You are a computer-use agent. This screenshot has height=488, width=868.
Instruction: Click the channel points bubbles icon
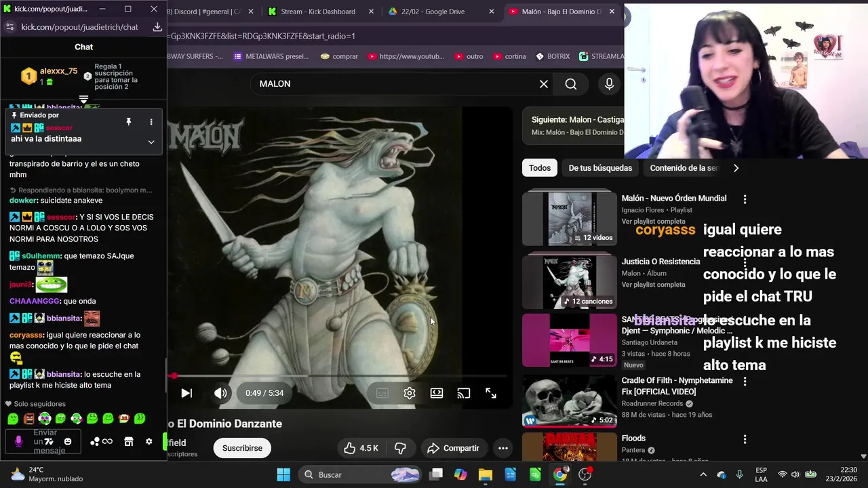pos(94,442)
